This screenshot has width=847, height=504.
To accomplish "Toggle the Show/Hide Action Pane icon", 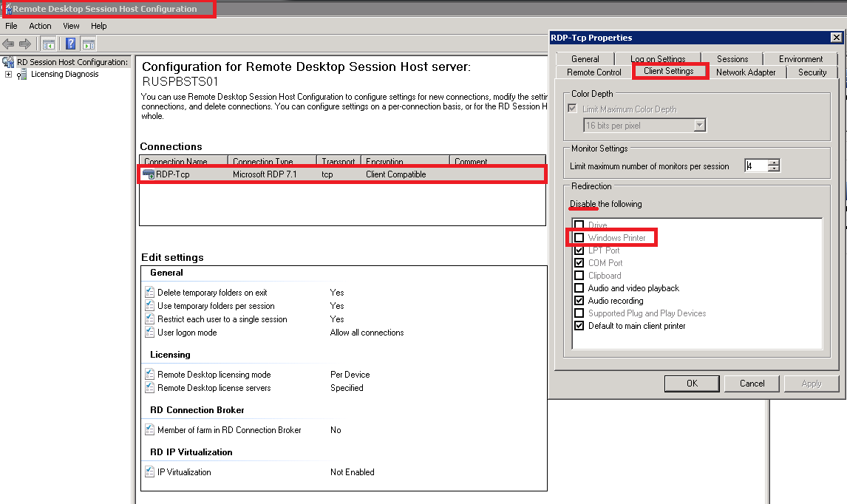I will [x=89, y=44].
